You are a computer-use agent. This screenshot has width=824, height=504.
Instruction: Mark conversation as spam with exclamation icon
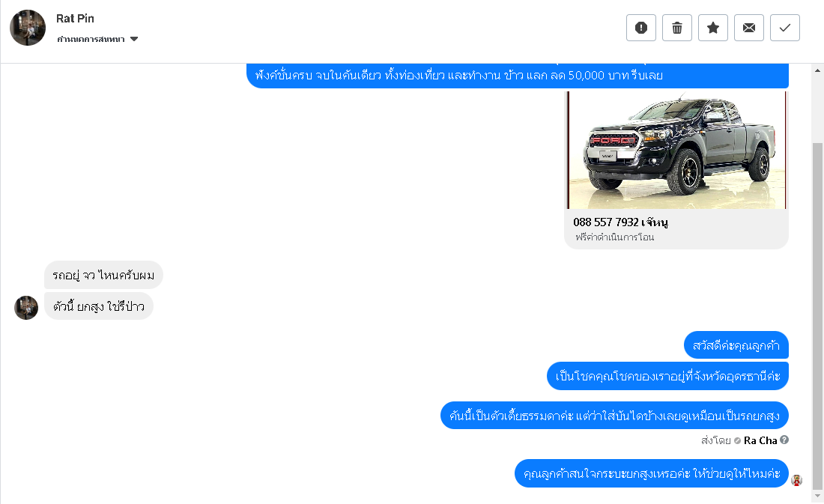click(x=640, y=28)
